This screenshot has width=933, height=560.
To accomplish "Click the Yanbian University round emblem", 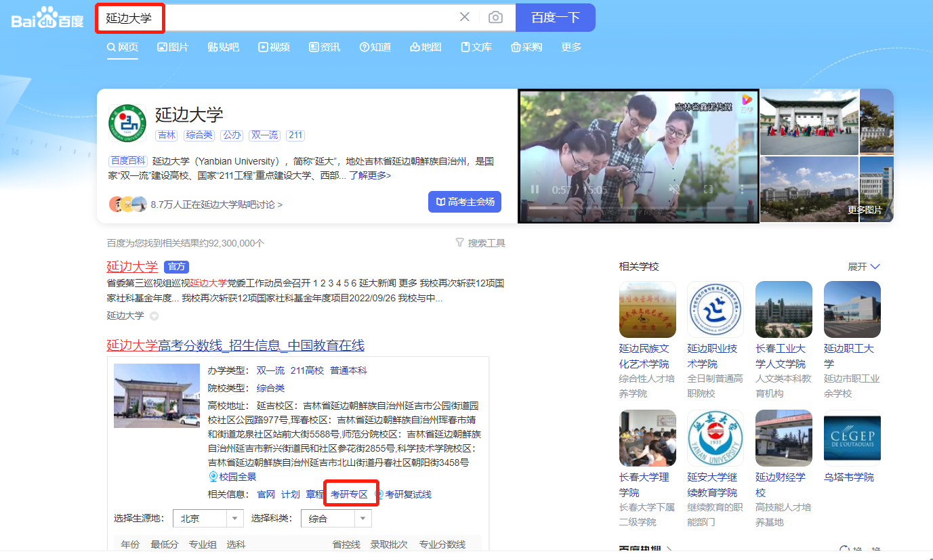I will [x=127, y=123].
